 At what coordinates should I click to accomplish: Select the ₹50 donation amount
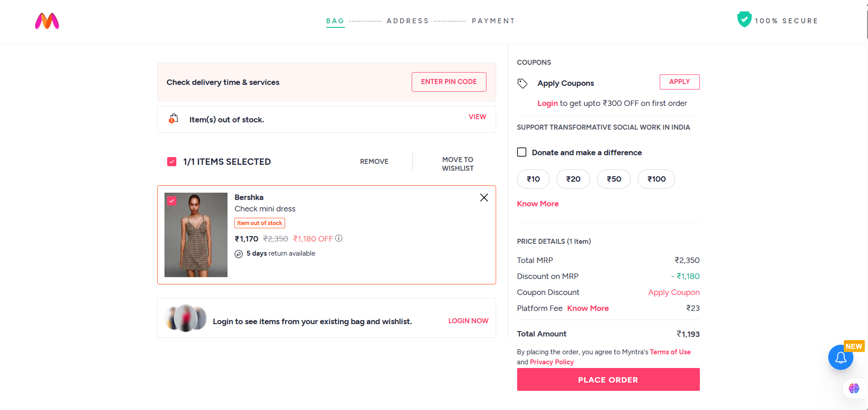point(614,179)
